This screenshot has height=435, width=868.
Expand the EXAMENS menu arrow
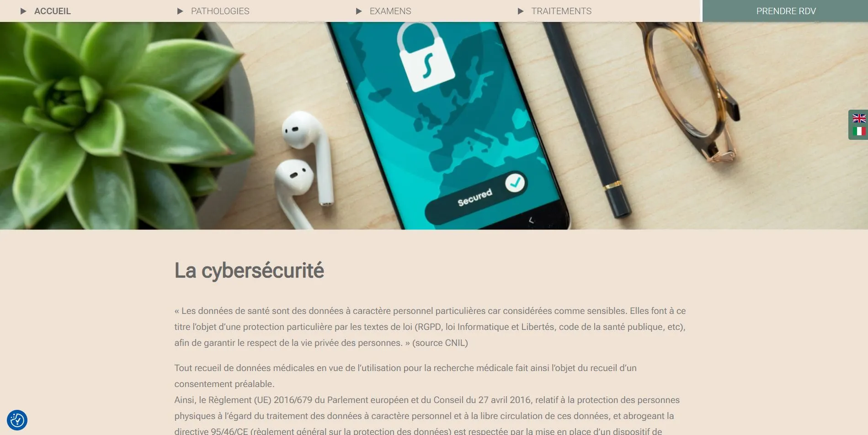point(359,11)
